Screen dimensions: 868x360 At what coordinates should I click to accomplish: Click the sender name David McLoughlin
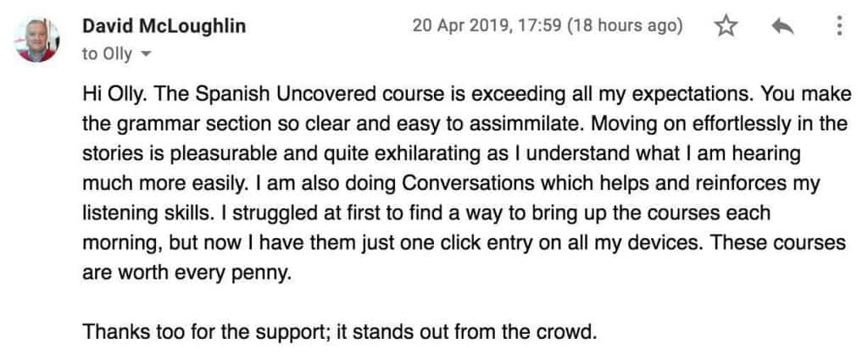(x=164, y=26)
